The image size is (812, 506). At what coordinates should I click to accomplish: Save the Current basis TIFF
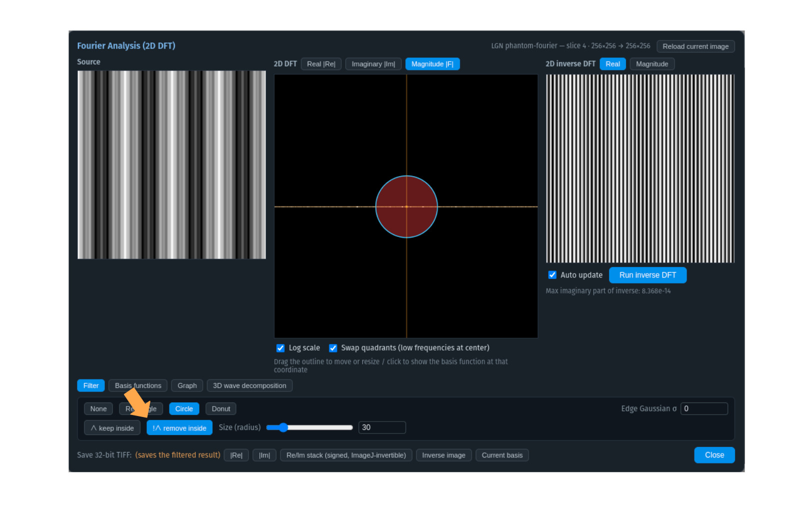502,455
